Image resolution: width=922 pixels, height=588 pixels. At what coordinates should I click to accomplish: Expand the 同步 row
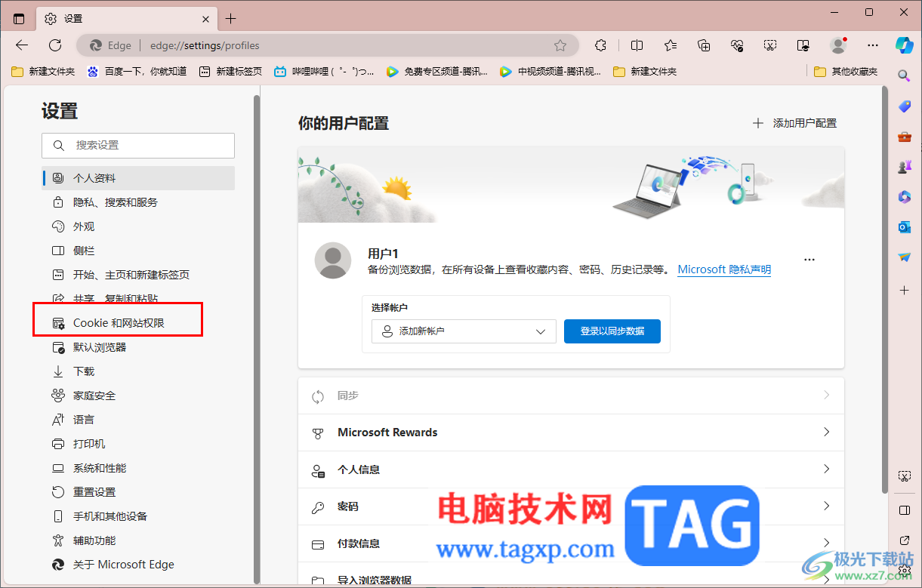571,396
